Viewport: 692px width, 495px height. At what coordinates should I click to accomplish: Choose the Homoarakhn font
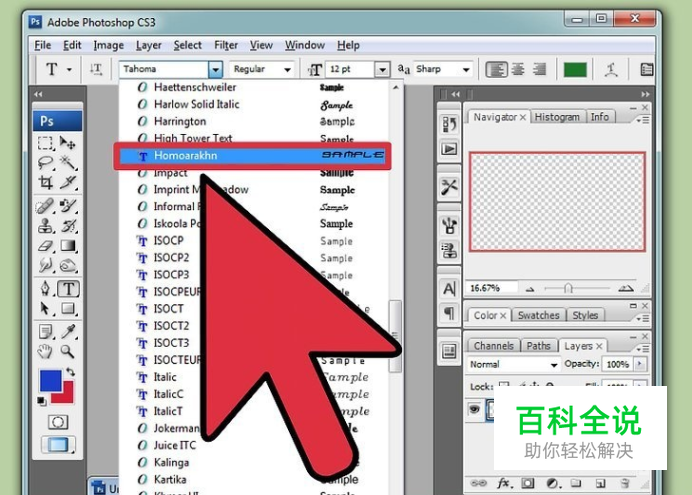pyautogui.click(x=252, y=155)
